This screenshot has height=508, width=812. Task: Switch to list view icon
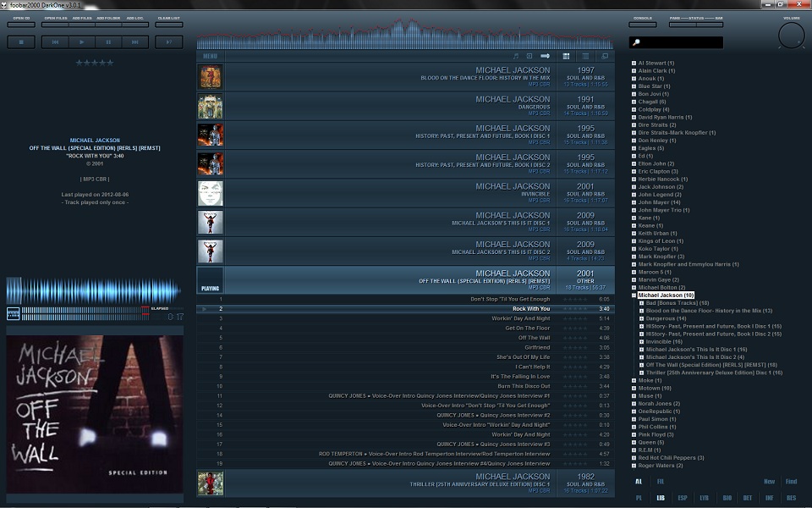coord(585,56)
